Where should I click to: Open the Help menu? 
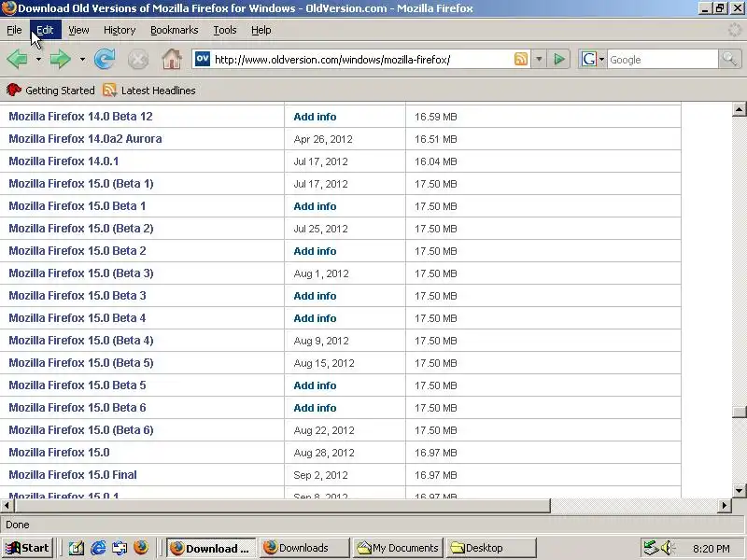[x=261, y=30]
